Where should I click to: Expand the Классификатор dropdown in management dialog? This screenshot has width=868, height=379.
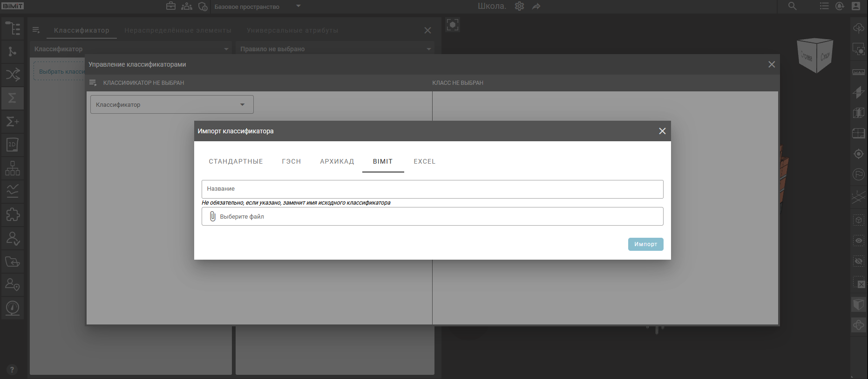point(172,104)
